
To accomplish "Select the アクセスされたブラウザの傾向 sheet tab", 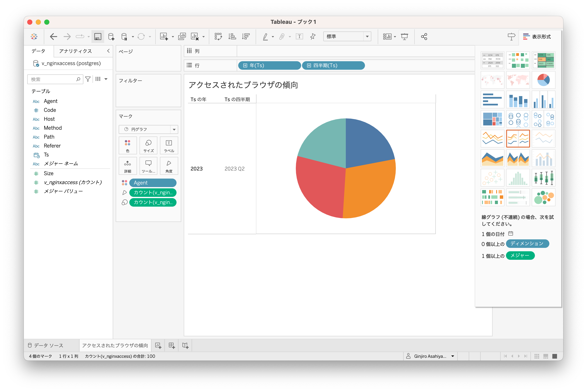I will coord(115,345).
